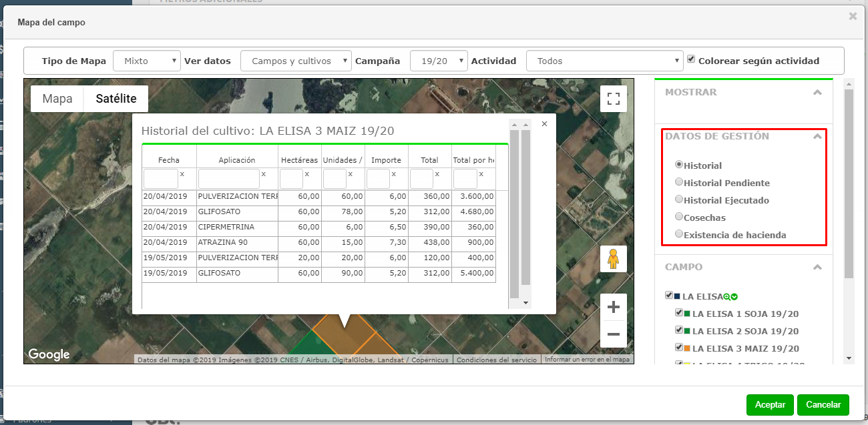This screenshot has width=868, height=425.
Task: Clear the Unidades filter with its x
Action: [351, 174]
